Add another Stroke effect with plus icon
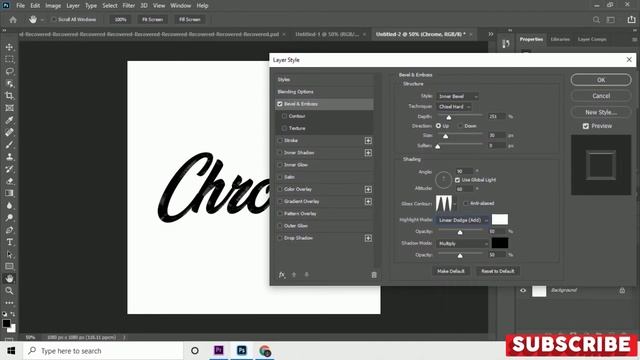640x360 pixels. point(368,140)
